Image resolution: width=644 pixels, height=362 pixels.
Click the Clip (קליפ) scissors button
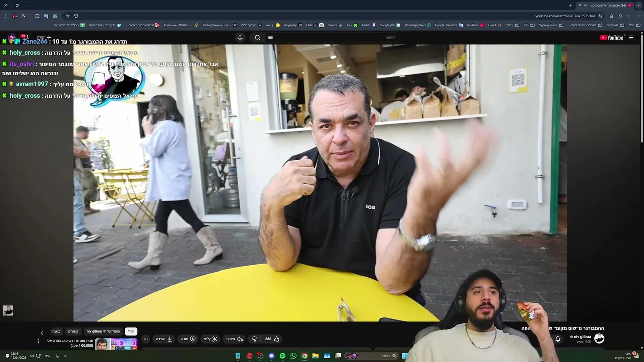211,339
